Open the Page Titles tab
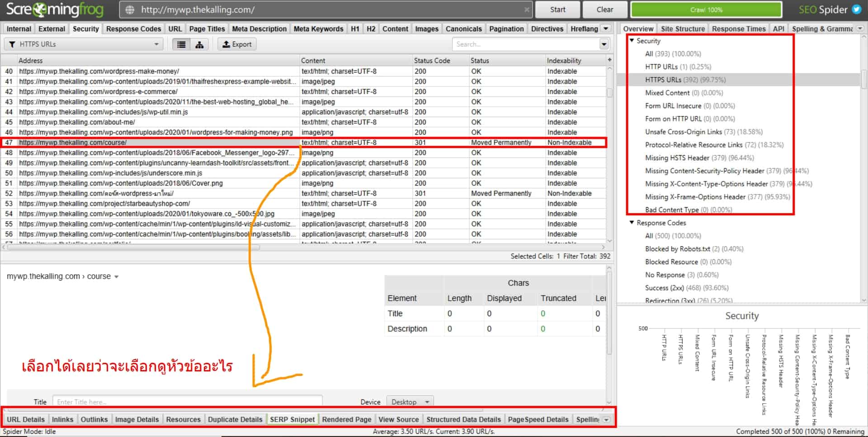This screenshot has height=437, width=868. coord(207,28)
